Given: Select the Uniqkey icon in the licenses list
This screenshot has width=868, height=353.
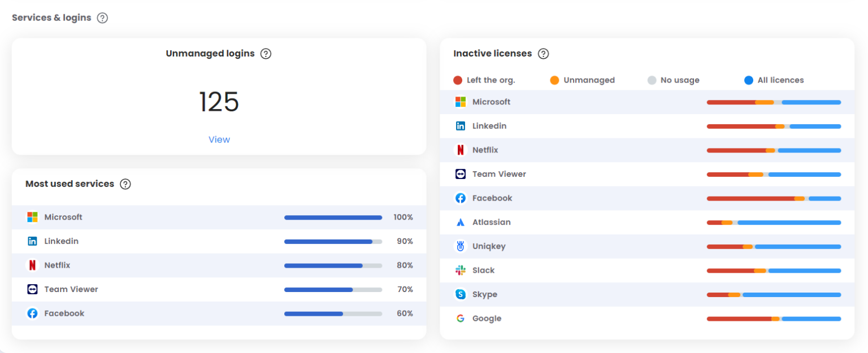Looking at the screenshot, I should (461, 246).
